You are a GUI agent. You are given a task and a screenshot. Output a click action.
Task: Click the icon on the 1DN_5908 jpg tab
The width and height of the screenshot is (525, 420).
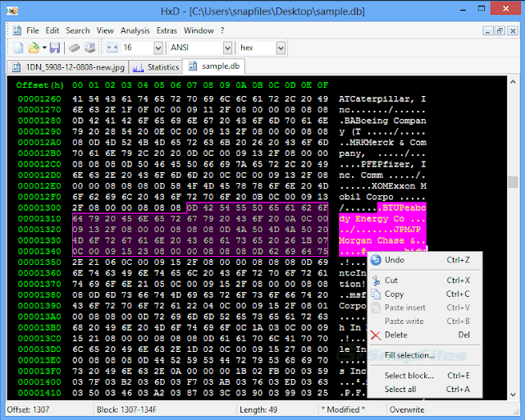pyautogui.click(x=16, y=67)
